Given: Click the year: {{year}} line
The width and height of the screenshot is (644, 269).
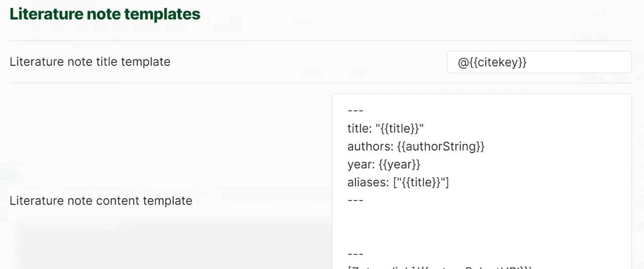Looking at the screenshot, I should point(383,164).
